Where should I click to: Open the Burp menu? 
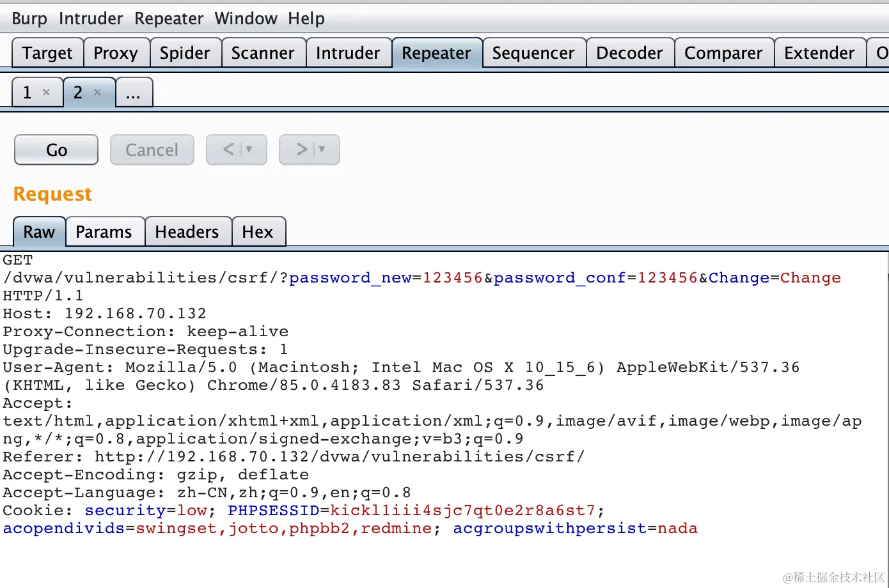(x=29, y=19)
